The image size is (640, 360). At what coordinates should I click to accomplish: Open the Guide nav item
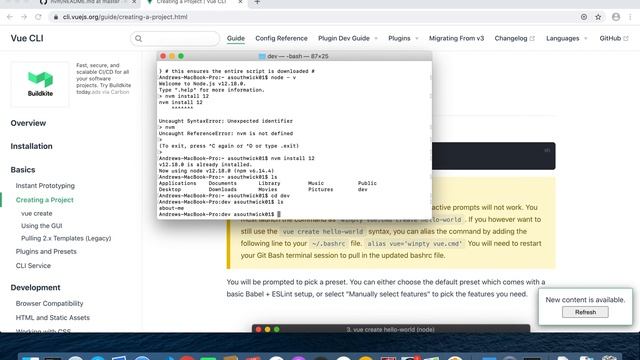(x=236, y=38)
